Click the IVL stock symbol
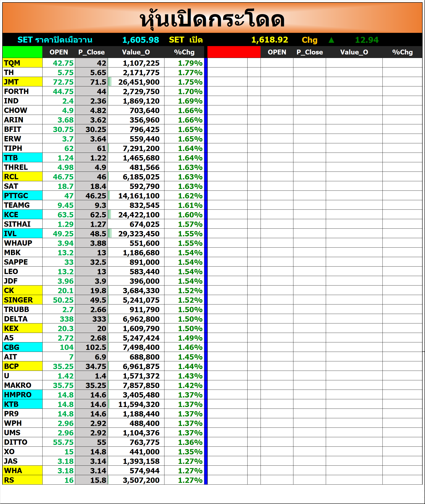The image size is (425, 504). pos(22,234)
